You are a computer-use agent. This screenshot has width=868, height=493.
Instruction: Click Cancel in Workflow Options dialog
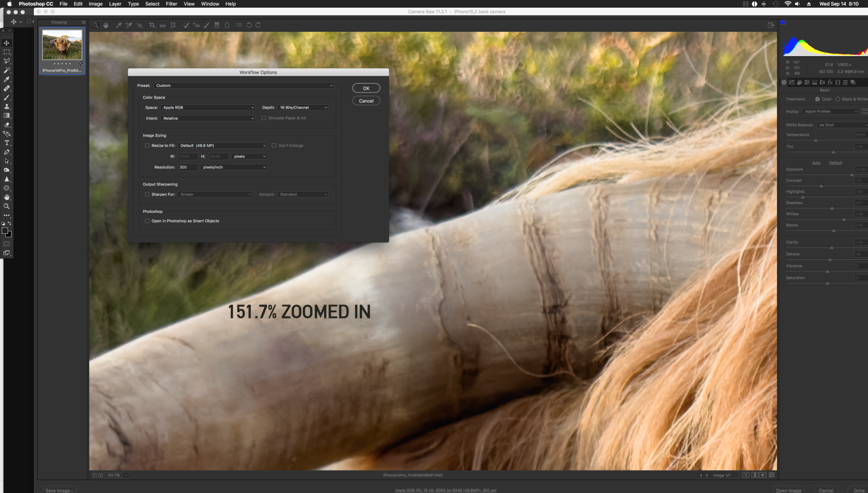[x=366, y=101]
